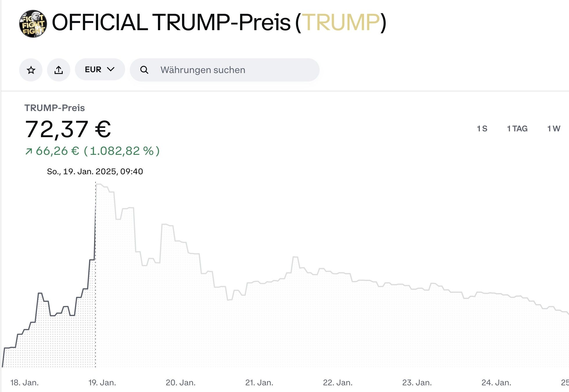Open the EUR currency dropdown
569x392 pixels.
pos(100,70)
